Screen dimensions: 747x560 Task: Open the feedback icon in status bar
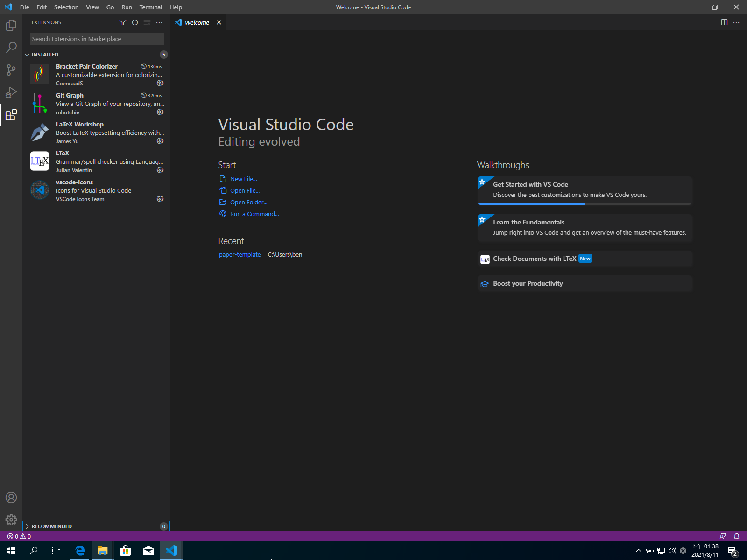coord(723,536)
